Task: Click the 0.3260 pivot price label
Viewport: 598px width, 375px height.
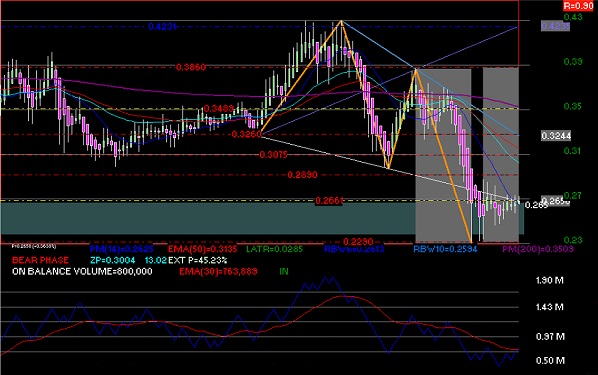Action: [246, 134]
